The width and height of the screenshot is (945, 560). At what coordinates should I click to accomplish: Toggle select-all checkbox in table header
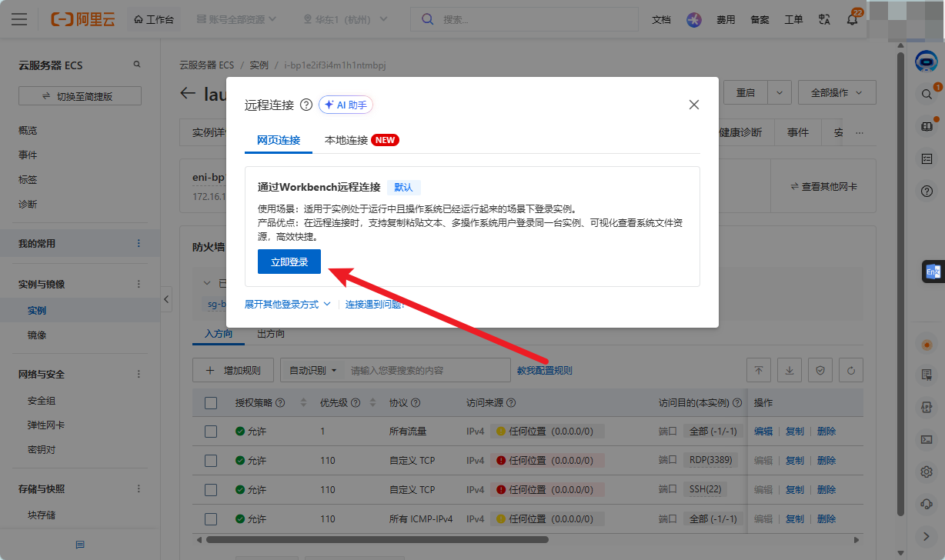(211, 402)
